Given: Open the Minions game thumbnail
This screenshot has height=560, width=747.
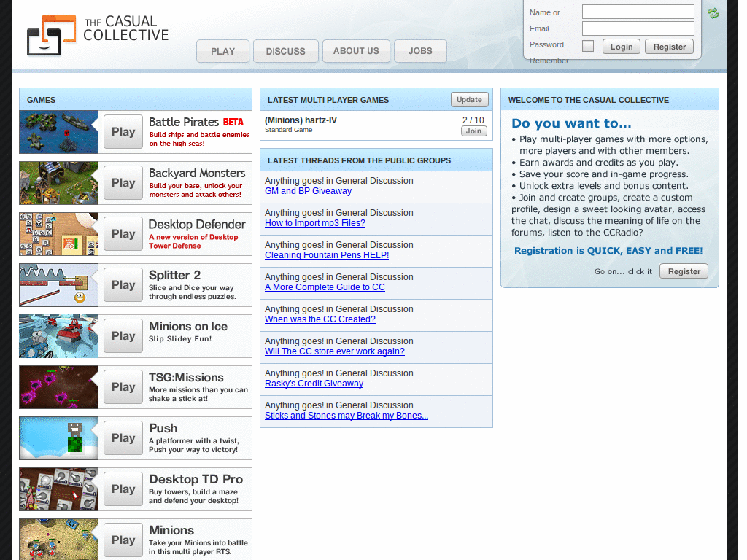Looking at the screenshot, I should pos(58,539).
